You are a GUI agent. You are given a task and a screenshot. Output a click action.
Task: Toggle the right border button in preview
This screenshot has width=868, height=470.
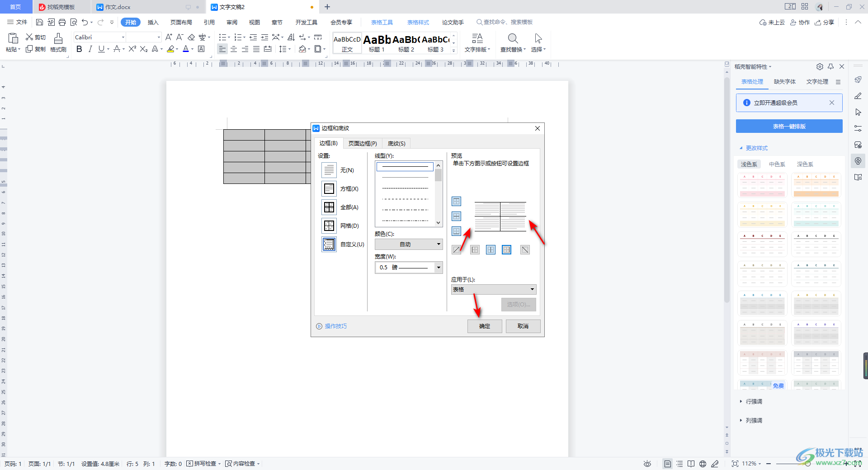click(x=507, y=250)
